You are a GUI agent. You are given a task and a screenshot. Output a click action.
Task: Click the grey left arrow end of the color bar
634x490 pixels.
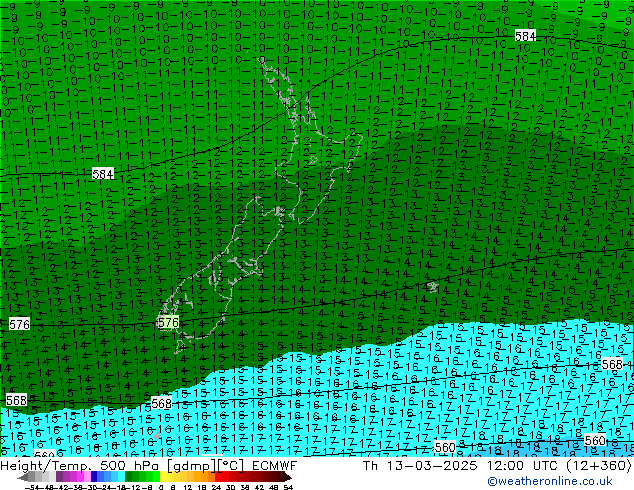coord(23,478)
